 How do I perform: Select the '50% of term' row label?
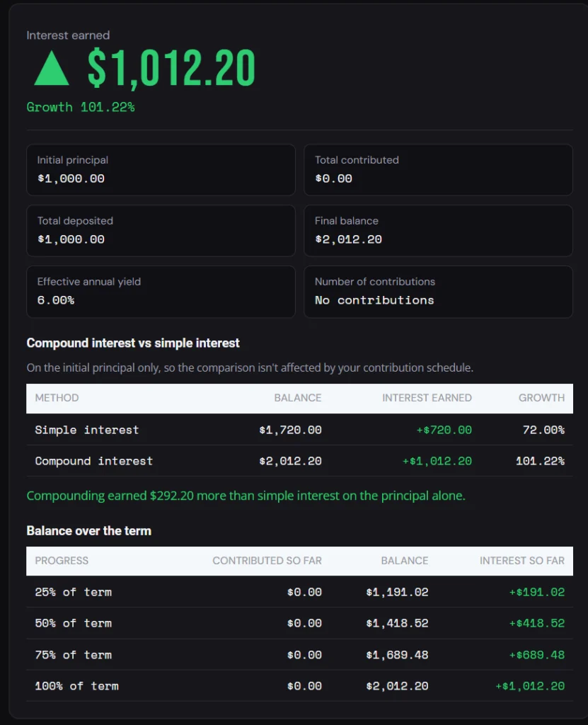pos(74,623)
